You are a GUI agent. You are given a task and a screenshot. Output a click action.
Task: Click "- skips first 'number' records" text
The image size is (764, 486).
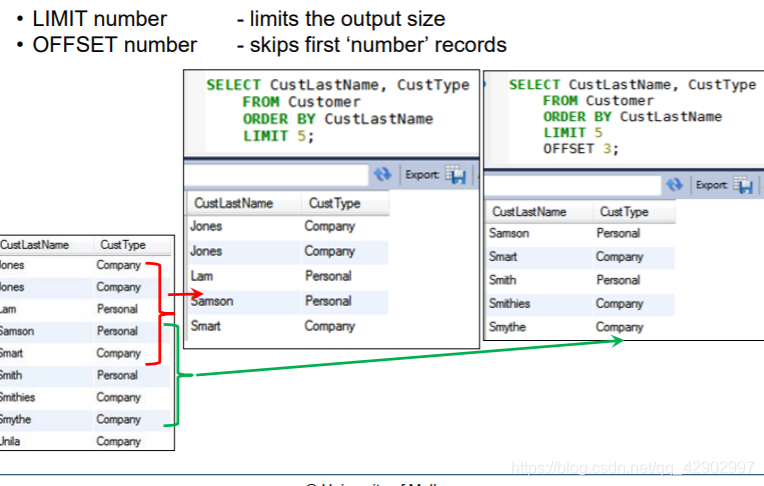click(371, 45)
